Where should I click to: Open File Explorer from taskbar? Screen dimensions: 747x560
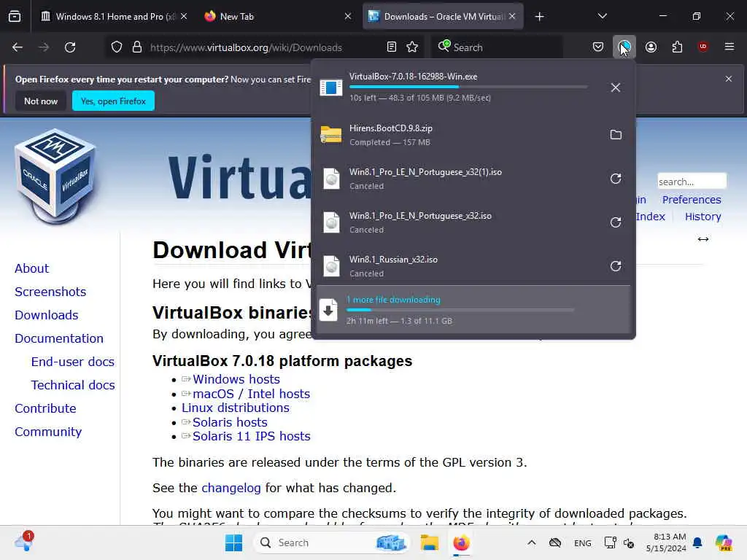[x=429, y=542]
